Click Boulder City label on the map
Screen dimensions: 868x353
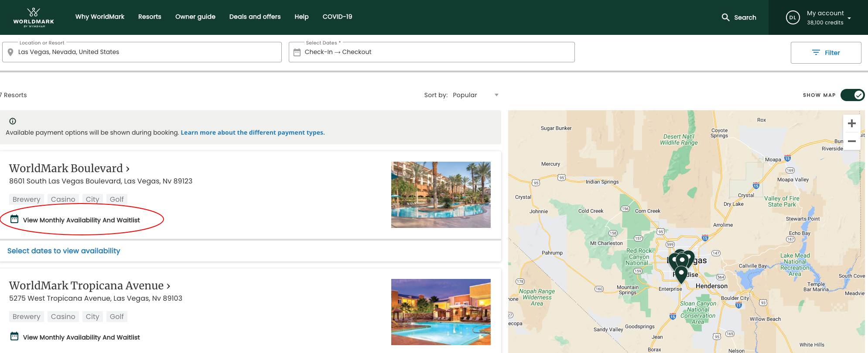pos(735,298)
